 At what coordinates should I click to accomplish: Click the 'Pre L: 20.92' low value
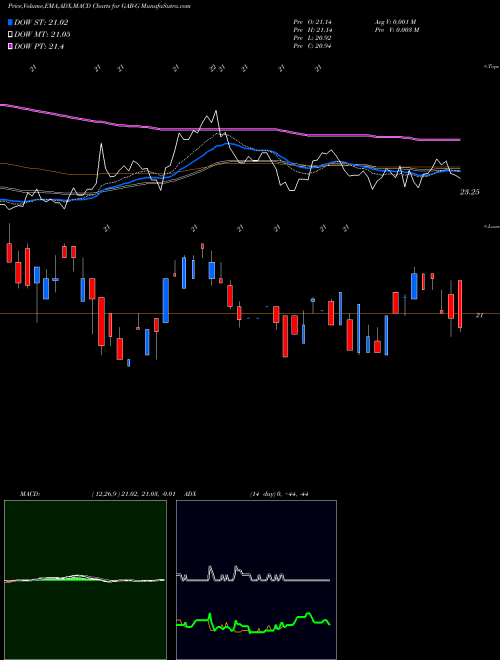pos(312,38)
